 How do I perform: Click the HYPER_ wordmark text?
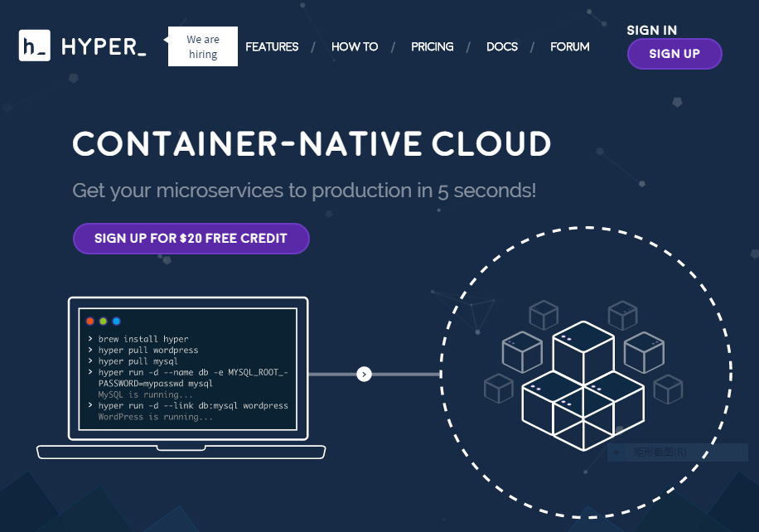(x=104, y=47)
